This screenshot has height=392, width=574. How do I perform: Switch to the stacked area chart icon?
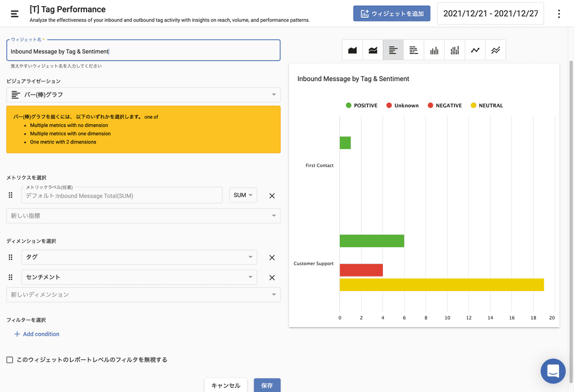(373, 51)
